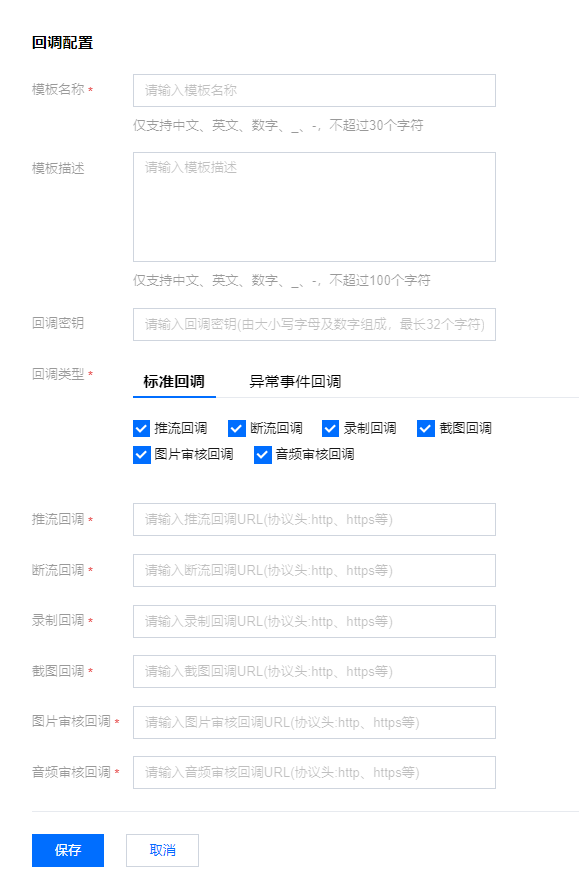579x883 pixels.
Task: Select the 录制回调 URL input field
Action: (x=314, y=622)
